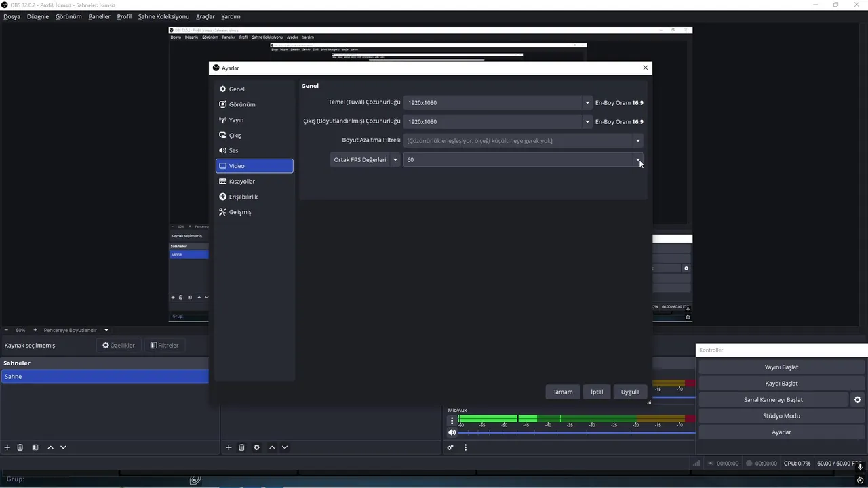Open the Sahne Koleksiyonu menu
This screenshot has height=488, width=868.
[163, 16]
